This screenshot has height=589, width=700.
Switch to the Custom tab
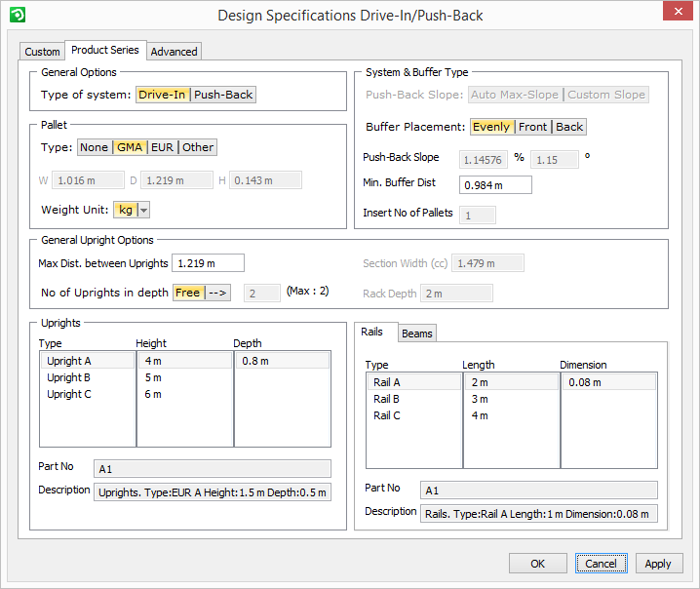[42, 52]
